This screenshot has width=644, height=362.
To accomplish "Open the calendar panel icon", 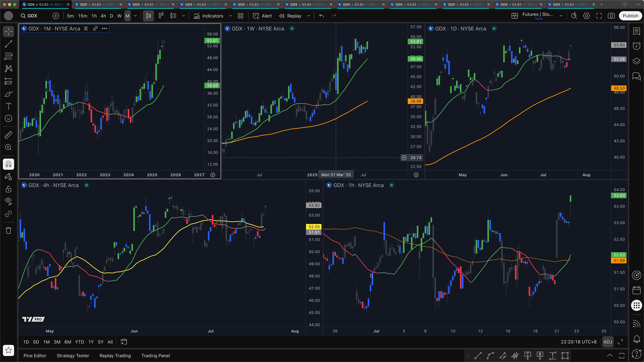I will (x=636, y=290).
